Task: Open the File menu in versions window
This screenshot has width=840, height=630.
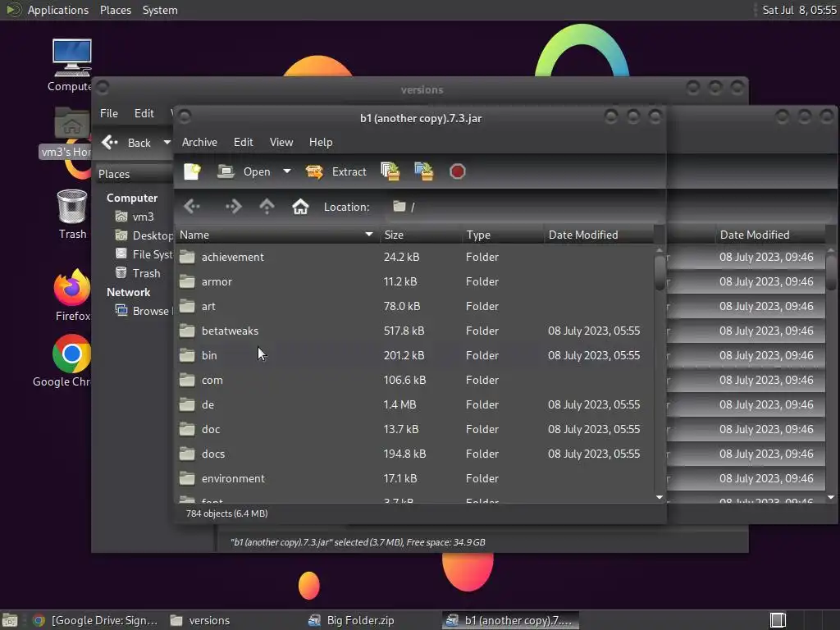Action: tap(109, 113)
